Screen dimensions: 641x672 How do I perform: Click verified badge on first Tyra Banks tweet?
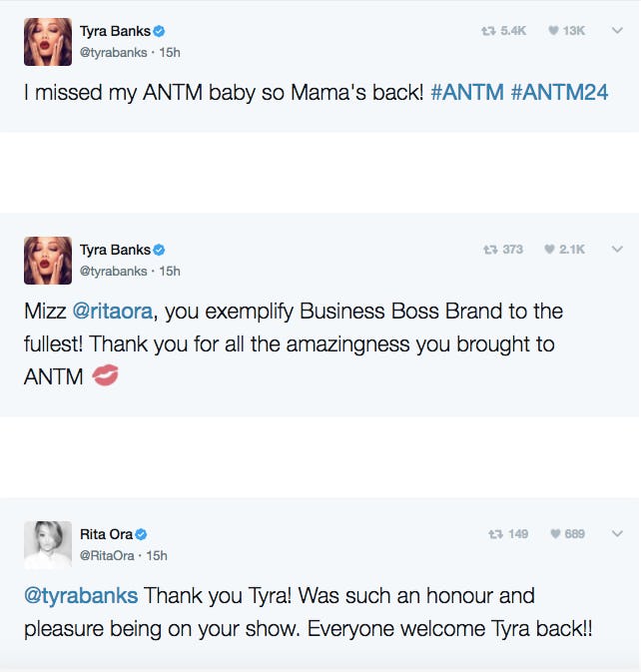pyautogui.click(x=159, y=32)
